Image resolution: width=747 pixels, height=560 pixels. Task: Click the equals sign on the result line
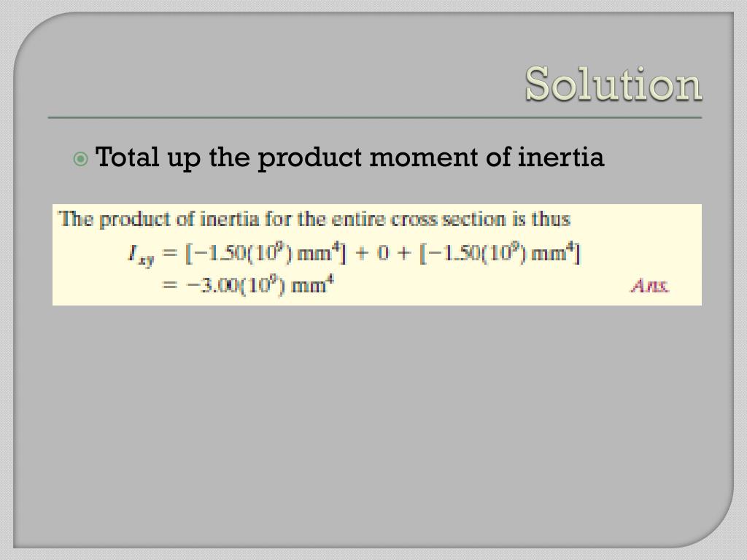(x=169, y=286)
